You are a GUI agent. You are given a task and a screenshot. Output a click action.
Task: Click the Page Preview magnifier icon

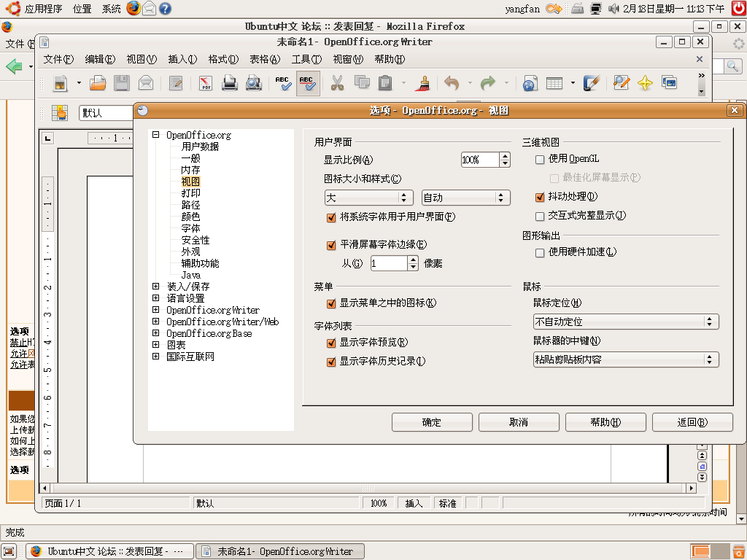254,83
